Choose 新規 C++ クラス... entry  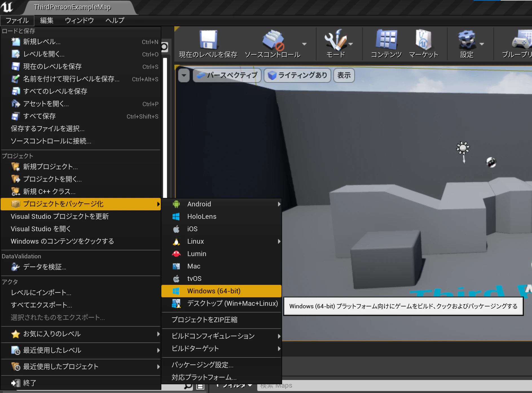[81, 191]
